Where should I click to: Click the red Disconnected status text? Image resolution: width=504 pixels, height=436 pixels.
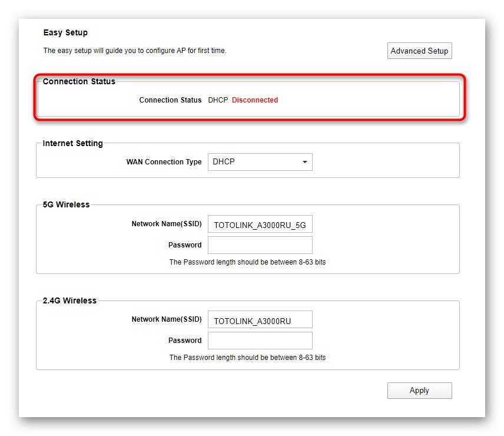[254, 100]
